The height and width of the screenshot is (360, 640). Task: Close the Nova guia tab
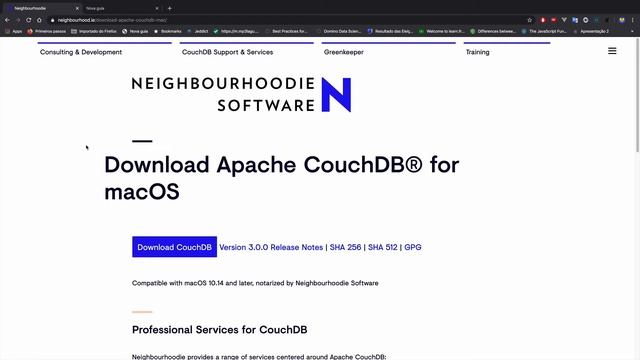(157, 8)
